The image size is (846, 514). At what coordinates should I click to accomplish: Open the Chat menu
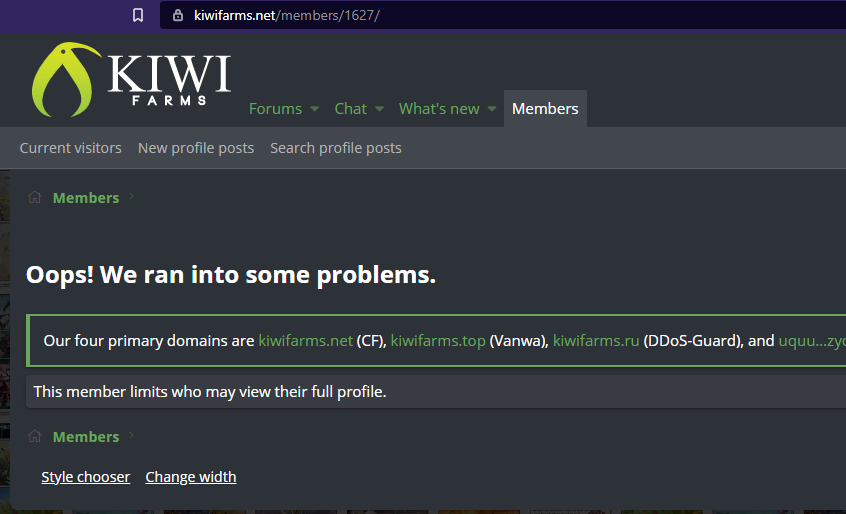click(x=350, y=109)
